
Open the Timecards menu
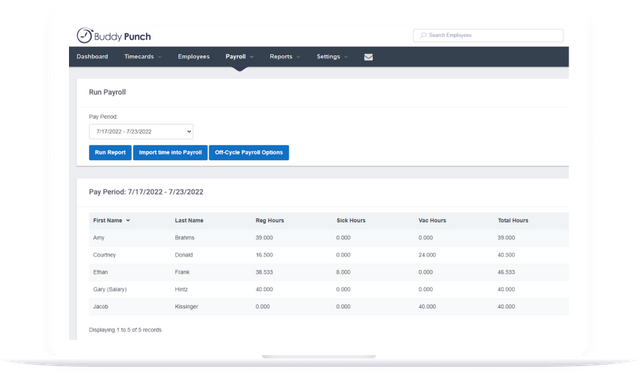[x=139, y=57]
